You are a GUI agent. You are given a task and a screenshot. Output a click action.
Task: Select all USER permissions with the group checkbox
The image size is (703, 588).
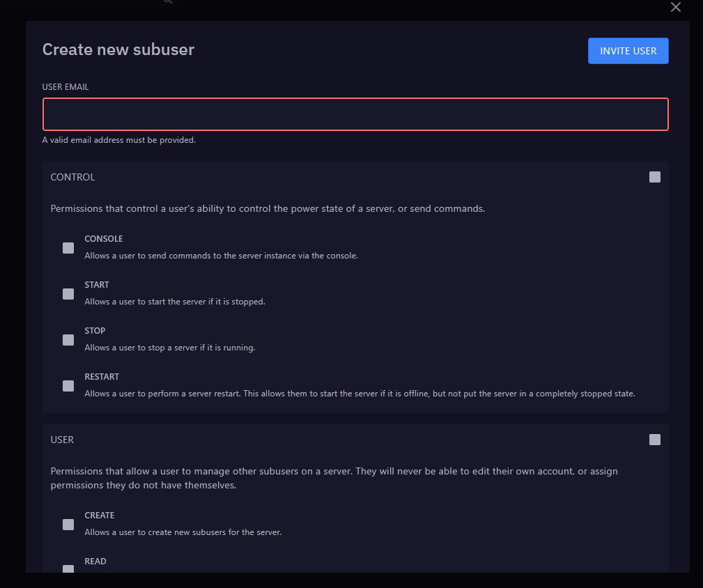(x=654, y=439)
